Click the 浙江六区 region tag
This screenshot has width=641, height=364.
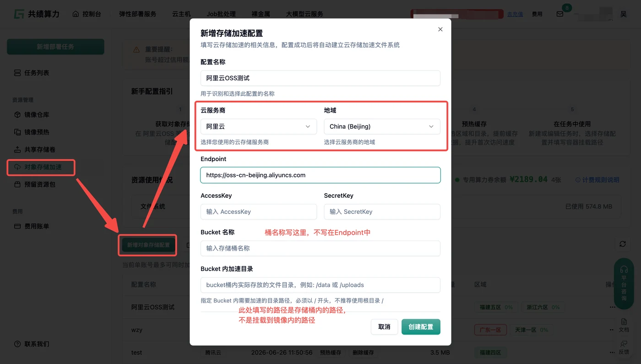(x=543, y=307)
